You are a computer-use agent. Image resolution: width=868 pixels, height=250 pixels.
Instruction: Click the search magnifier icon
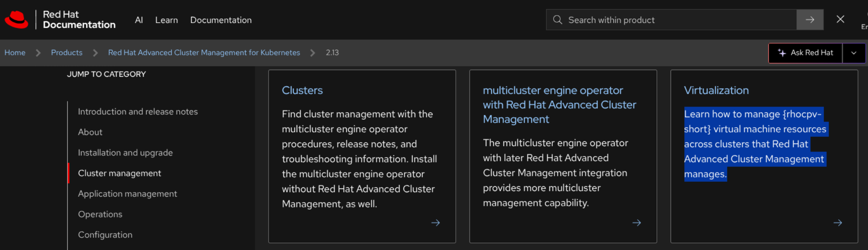pyautogui.click(x=557, y=20)
